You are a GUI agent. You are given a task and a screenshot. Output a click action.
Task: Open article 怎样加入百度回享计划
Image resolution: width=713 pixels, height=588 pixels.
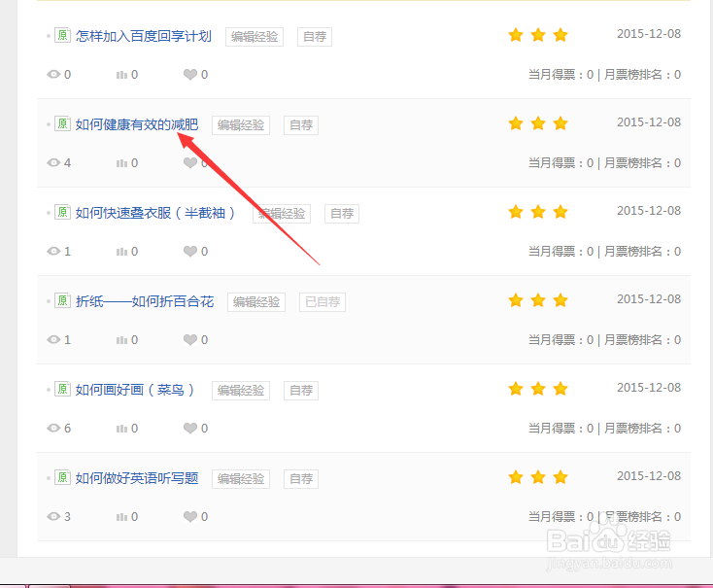click(x=143, y=36)
